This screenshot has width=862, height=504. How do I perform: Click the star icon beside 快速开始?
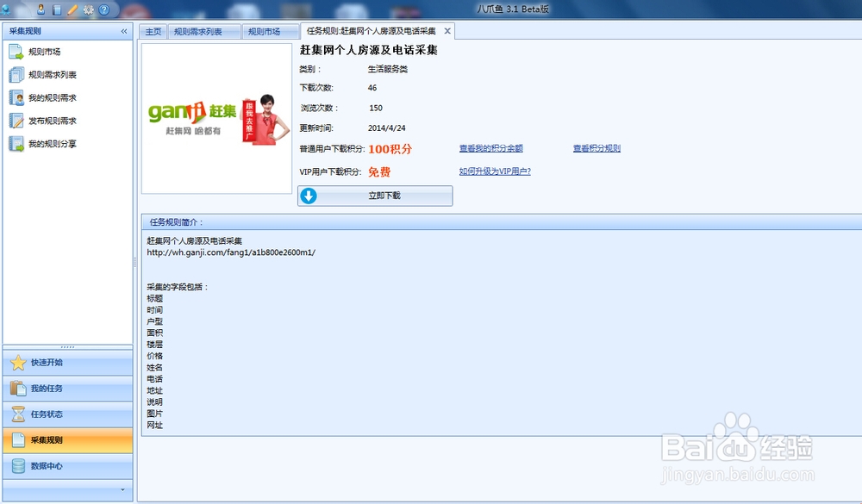(18, 363)
